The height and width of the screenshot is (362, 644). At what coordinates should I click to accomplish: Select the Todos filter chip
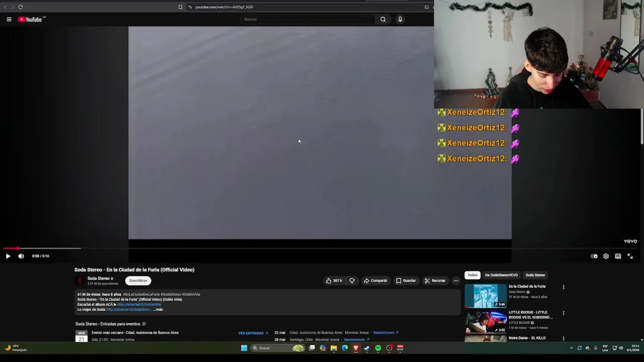click(472, 275)
